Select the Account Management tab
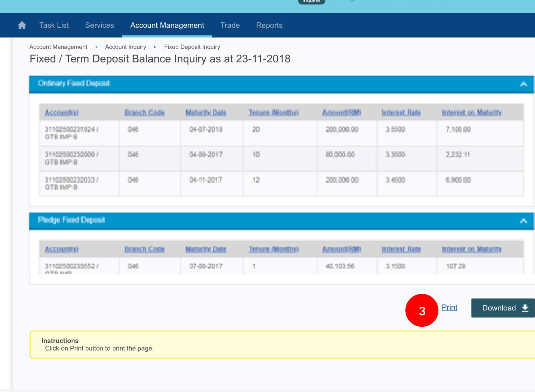 (167, 25)
